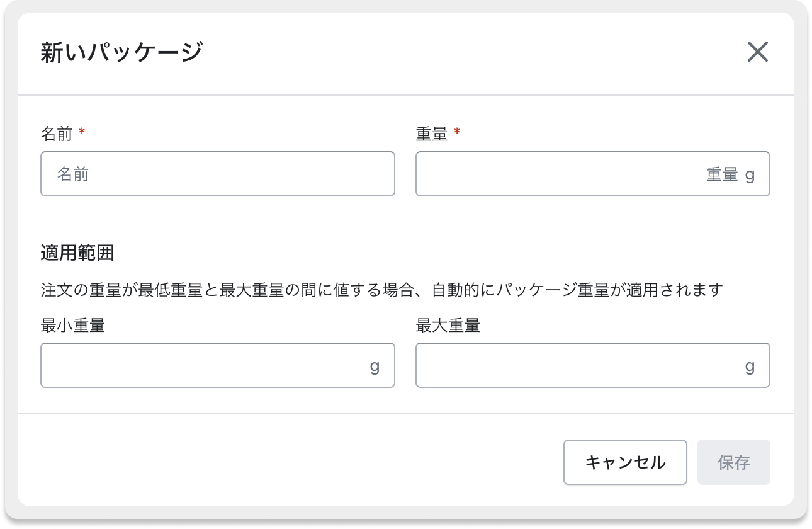Click the X icon to dismiss dialog
812x529 pixels.
coord(758,52)
